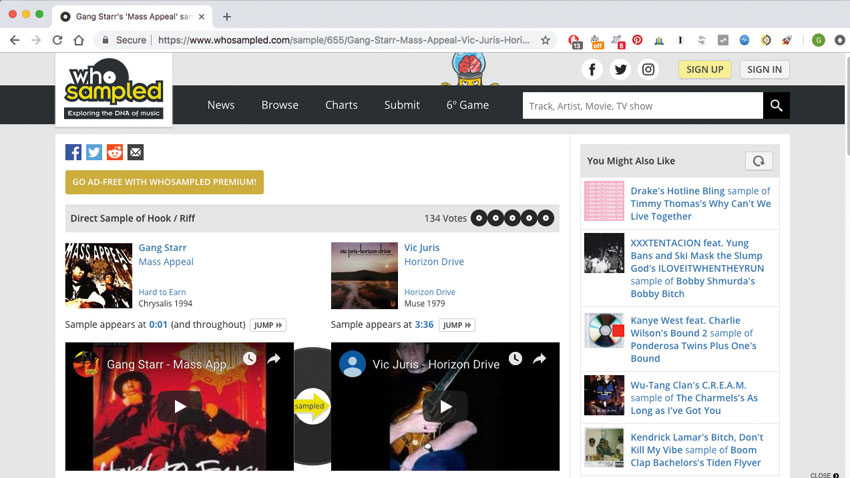This screenshot has height=478, width=850.
Task: Open the Browse menu item
Action: [280, 105]
